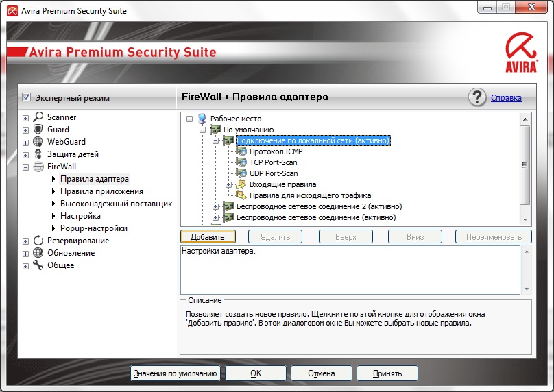Click the Удалить button

[x=275, y=236]
